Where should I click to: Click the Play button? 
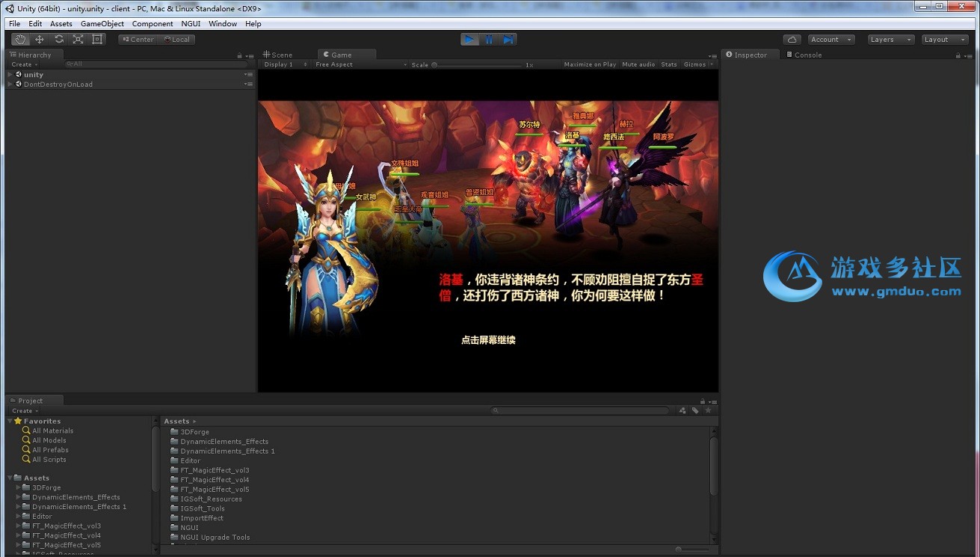click(x=469, y=40)
